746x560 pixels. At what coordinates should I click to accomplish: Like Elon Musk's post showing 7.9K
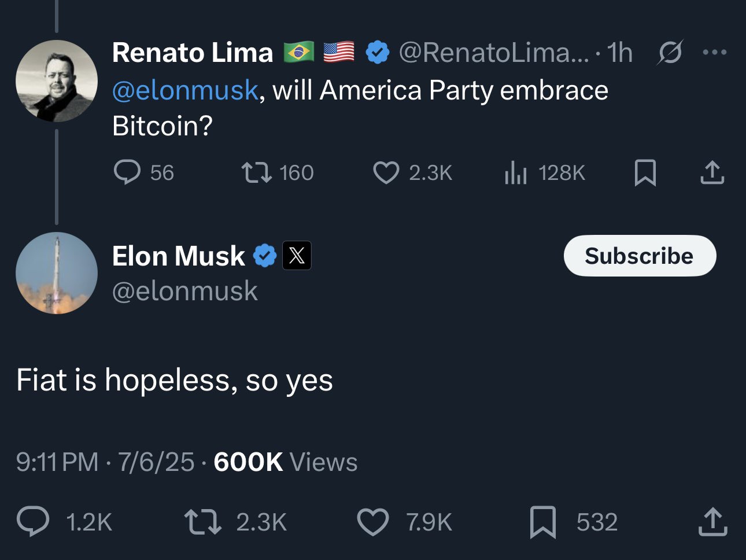(373, 522)
